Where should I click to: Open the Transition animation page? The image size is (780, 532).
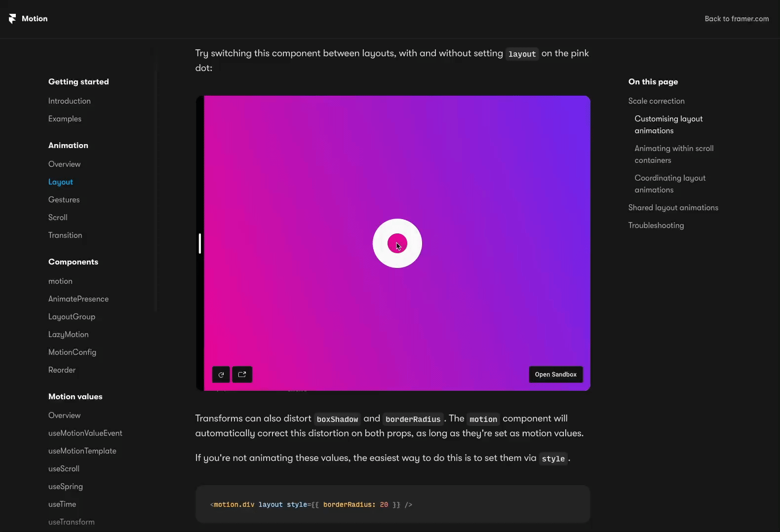click(x=65, y=235)
